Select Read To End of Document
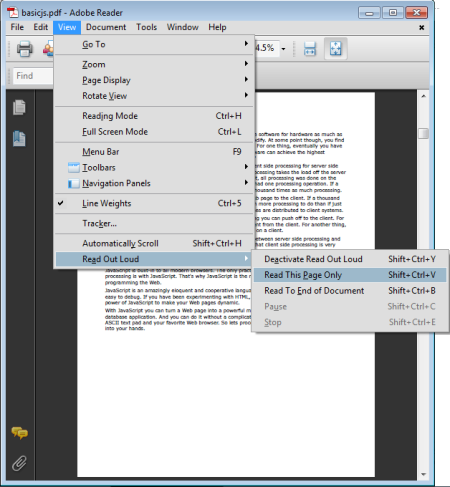The height and width of the screenshot is (487, 450). pyautogui.click(x=350, y=291)
